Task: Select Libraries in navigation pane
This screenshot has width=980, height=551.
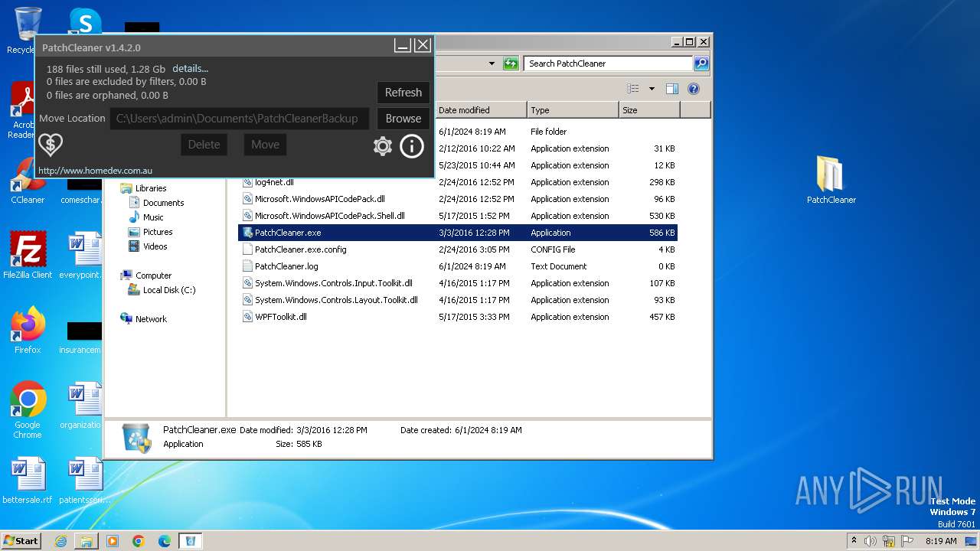Action: [x=151, y=188]
